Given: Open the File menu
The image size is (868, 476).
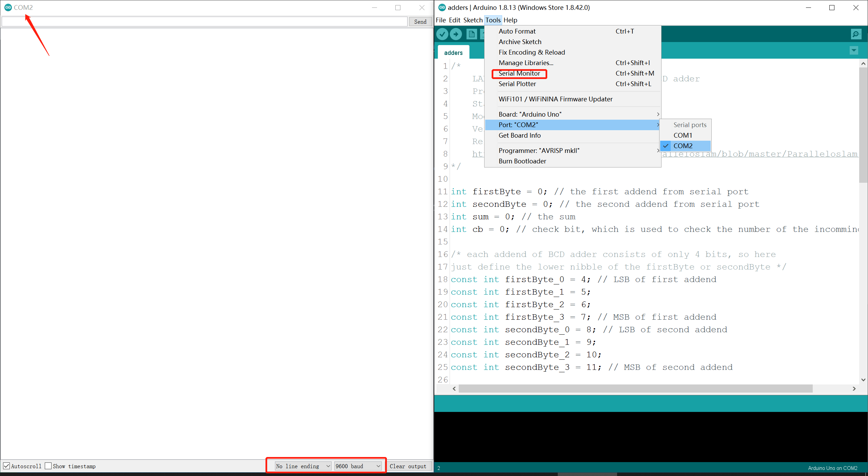Looking at the screenshot, I should tap(440, 20).
